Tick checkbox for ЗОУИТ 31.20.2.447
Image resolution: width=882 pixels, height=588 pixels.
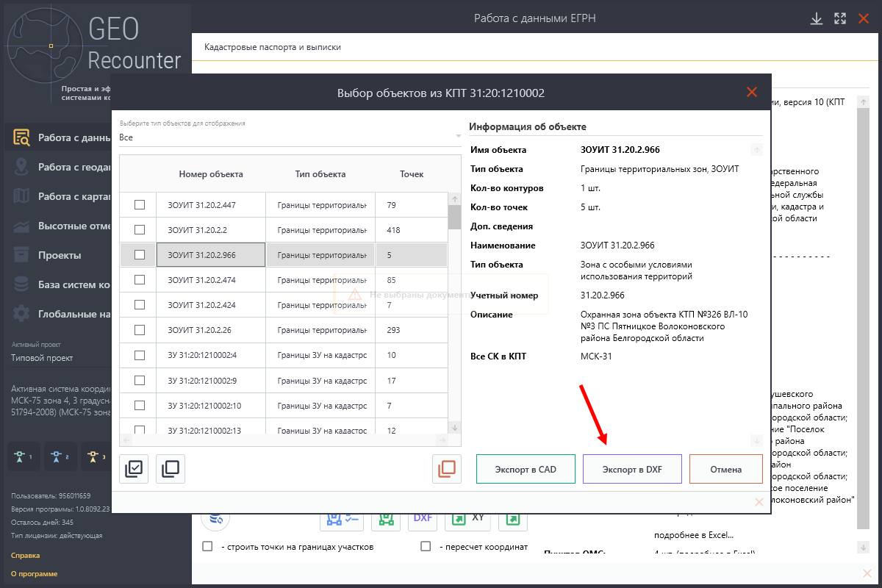140,205
